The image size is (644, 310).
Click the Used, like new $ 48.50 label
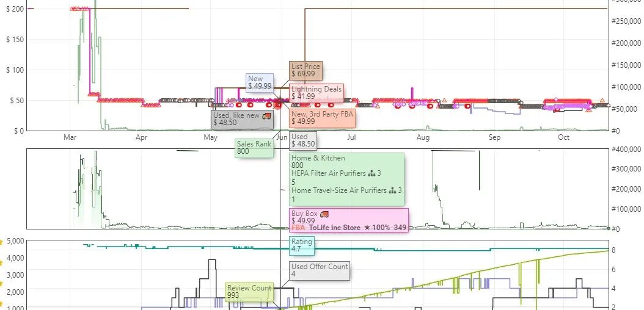pos(243,119)
